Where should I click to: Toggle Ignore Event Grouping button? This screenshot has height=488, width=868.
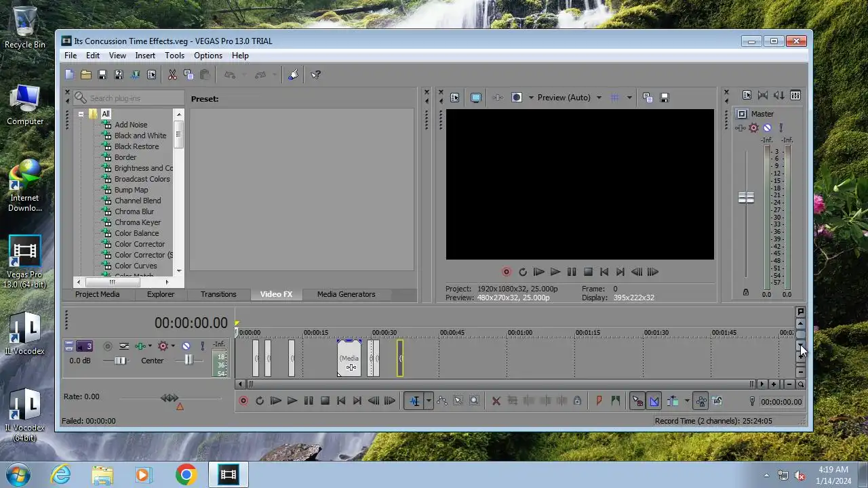[717, 401]
